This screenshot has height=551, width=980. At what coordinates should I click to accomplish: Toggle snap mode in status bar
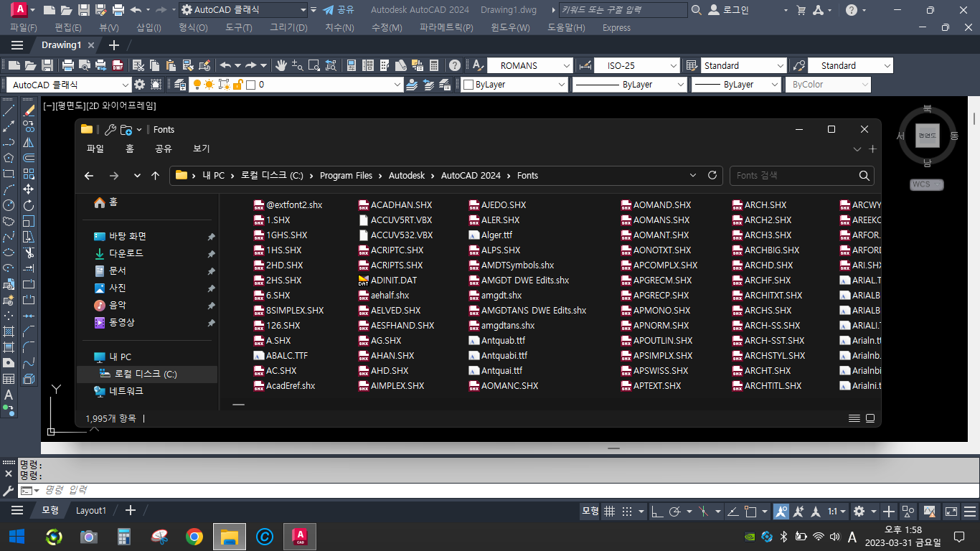pyautogui.click(x=626, y=512)
